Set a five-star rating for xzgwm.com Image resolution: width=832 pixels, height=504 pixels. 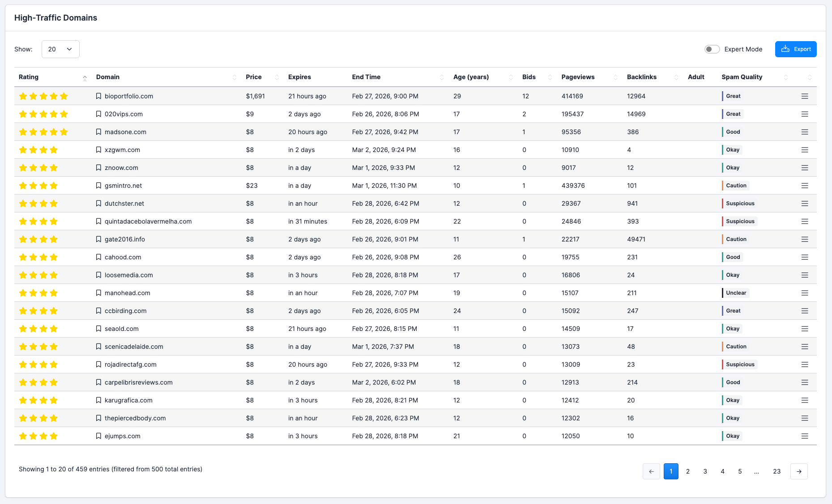pos(63,149)
